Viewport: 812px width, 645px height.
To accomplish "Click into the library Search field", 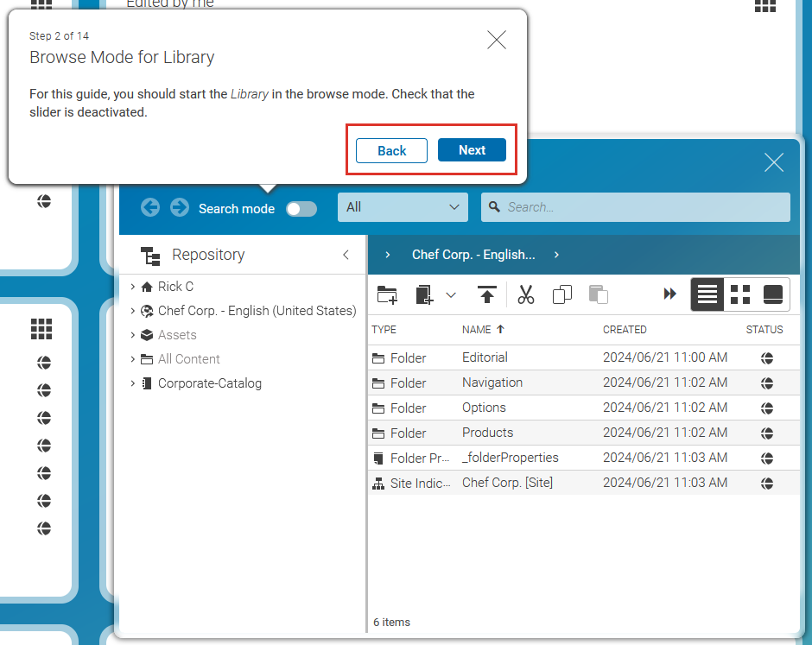I will click(644, 207).
